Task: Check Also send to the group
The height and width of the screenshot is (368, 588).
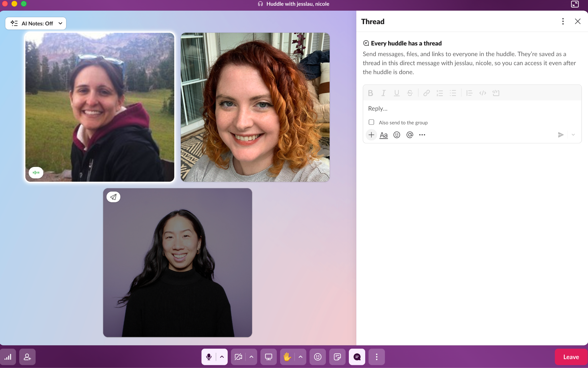Action: (371, 122)
